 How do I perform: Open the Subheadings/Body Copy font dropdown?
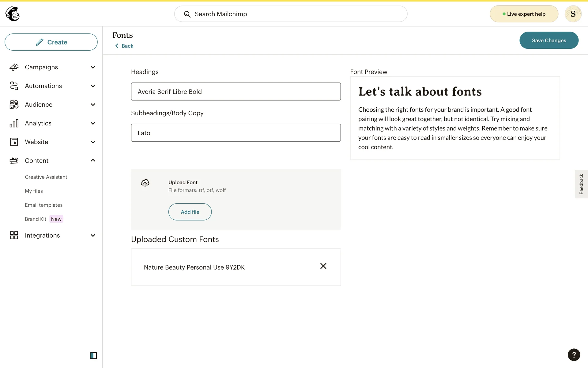[236, 133]
